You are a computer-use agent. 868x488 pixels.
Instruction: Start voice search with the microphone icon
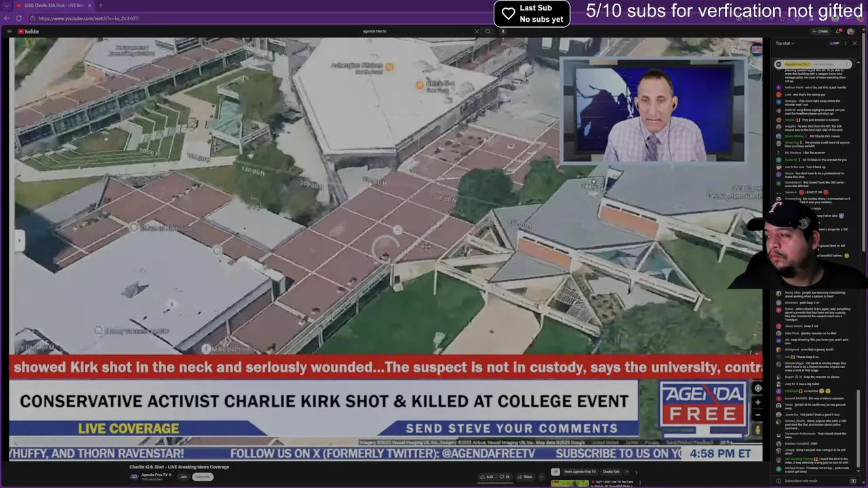(x=502, y=31)
